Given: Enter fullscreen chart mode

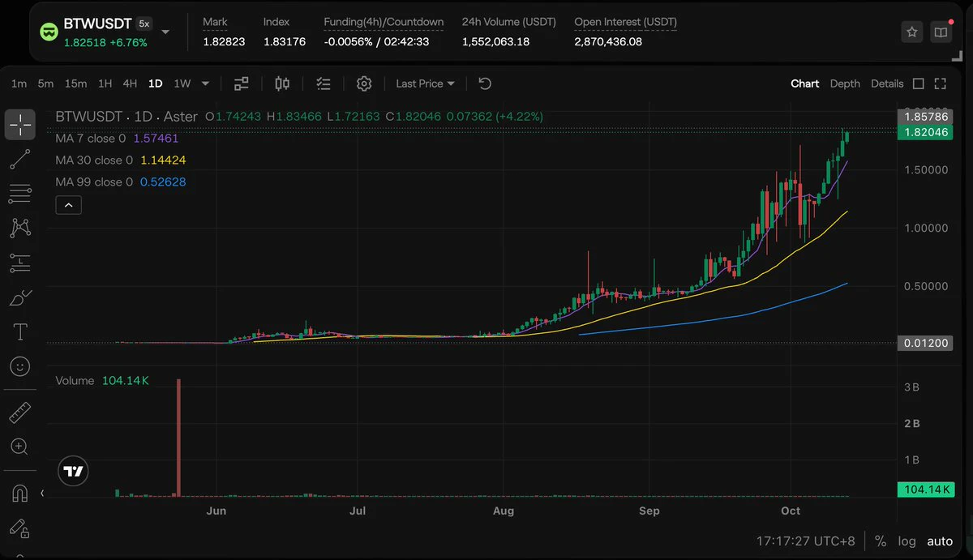Looking at the screenshot, I should pyautogui.click(x=941, y=83).
